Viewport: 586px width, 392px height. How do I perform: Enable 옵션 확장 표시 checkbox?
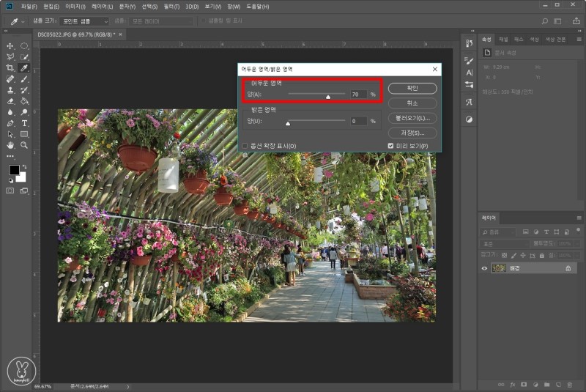pyautogui.click(x=245, y=146)
